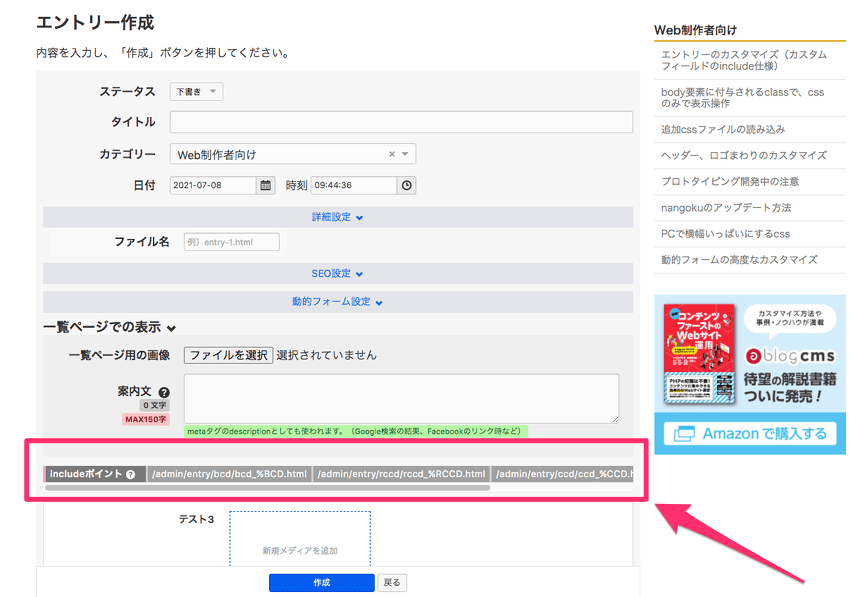The image size is (858, 597).
Task: Open nangokuのアップデート方法 link
Action: (726, 208)
